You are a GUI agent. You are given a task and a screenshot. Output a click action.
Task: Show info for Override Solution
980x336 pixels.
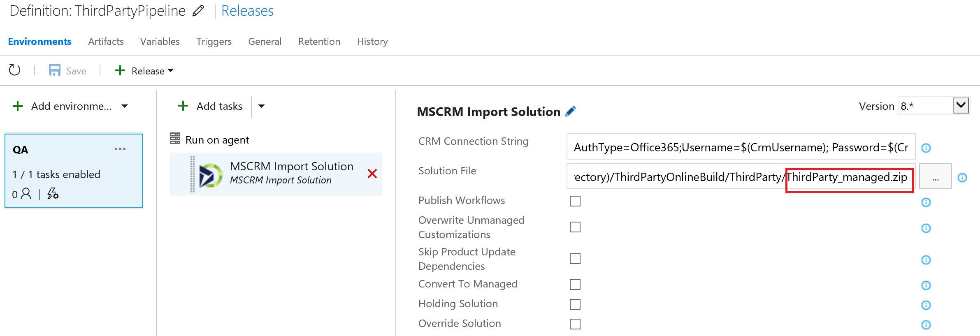[926, 325]
